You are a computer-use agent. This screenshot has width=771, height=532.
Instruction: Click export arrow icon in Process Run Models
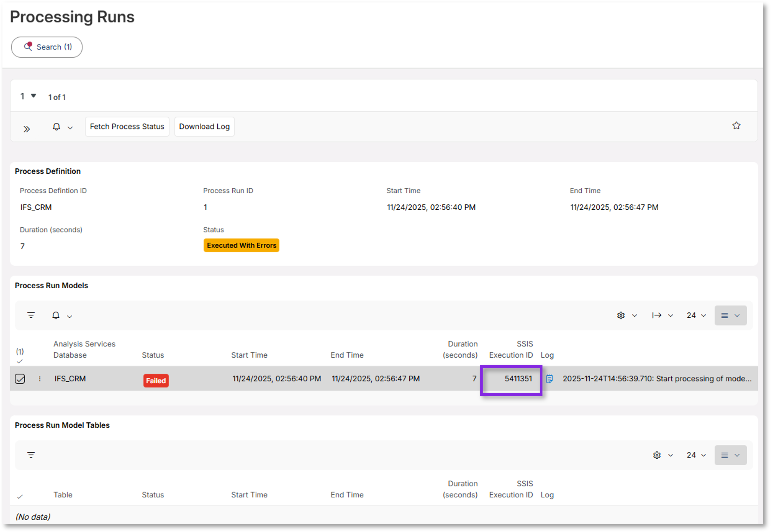pos(656,315)
